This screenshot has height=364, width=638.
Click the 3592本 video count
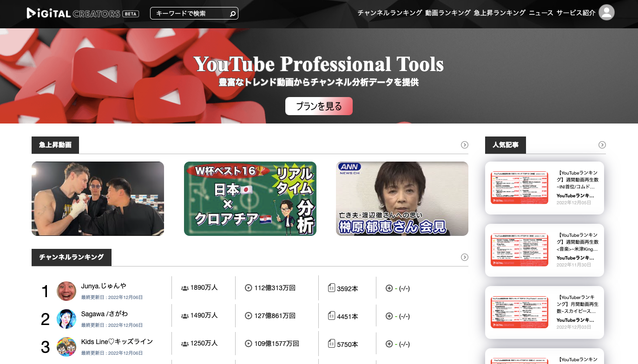348,288
